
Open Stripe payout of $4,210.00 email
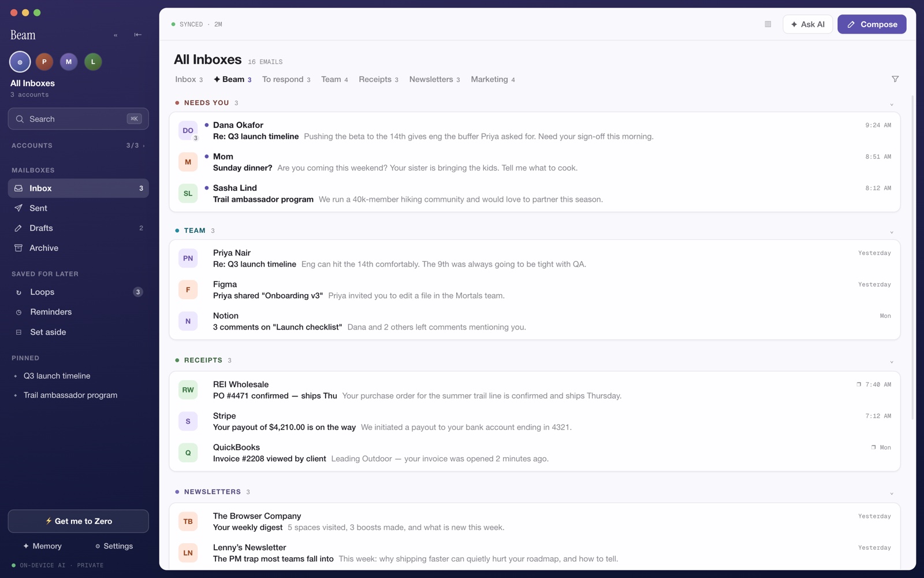click(x=535, y=421)
